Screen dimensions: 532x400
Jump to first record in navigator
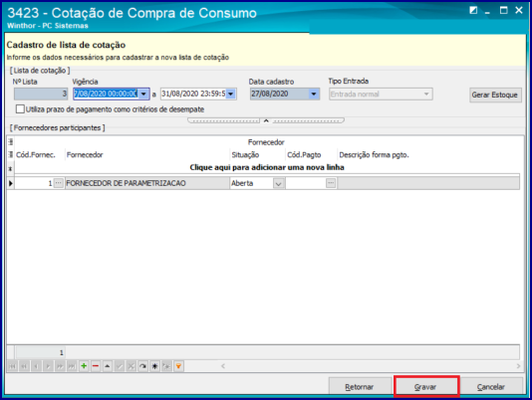pyautogui.click(x=13, y=366)
